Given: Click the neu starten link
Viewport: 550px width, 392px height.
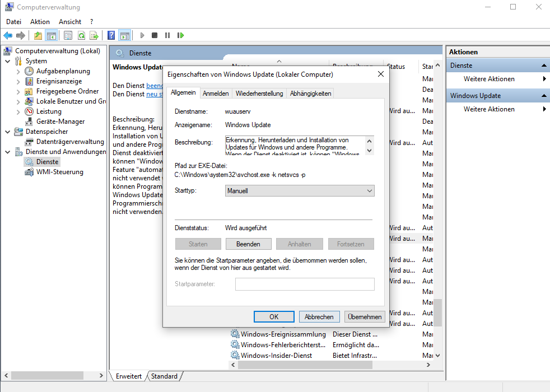Looking at the screenshot, I should [155, 94].
